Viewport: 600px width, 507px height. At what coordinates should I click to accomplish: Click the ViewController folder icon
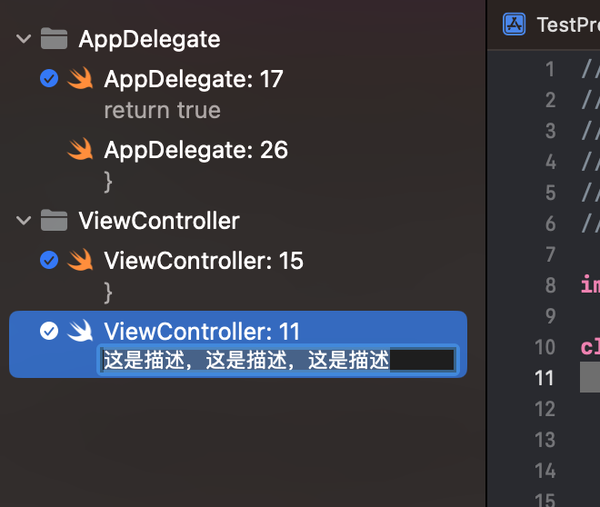[53, 220]
